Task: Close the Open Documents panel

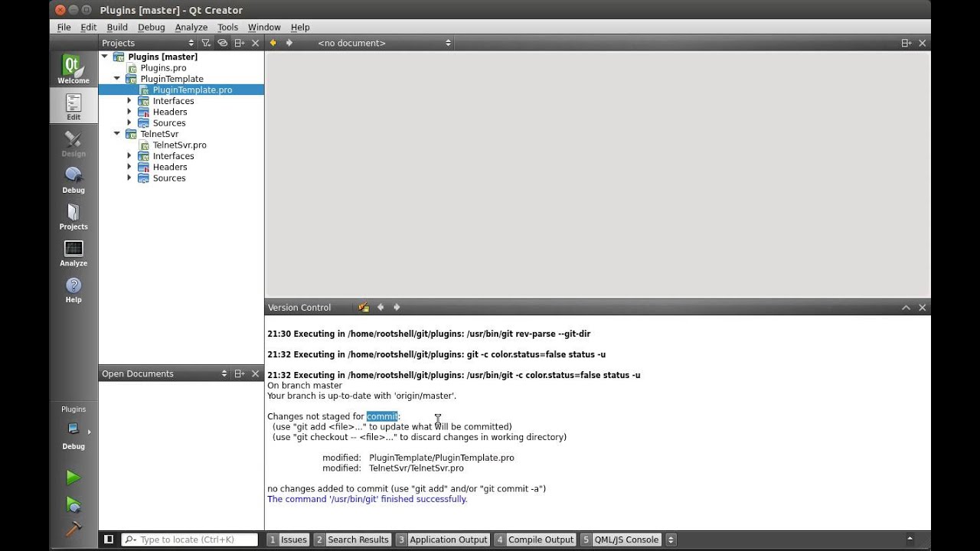Action: pyautogui.click(x=256, y=373)
